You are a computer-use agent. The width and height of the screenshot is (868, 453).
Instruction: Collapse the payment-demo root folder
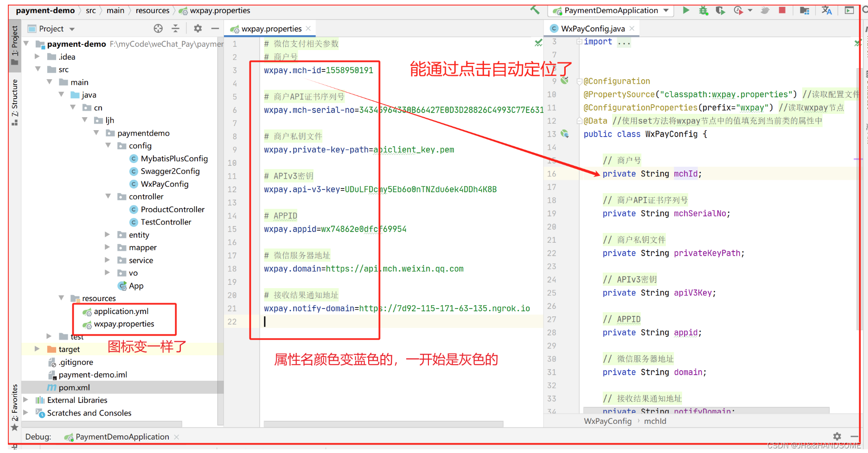click(26, 44)
